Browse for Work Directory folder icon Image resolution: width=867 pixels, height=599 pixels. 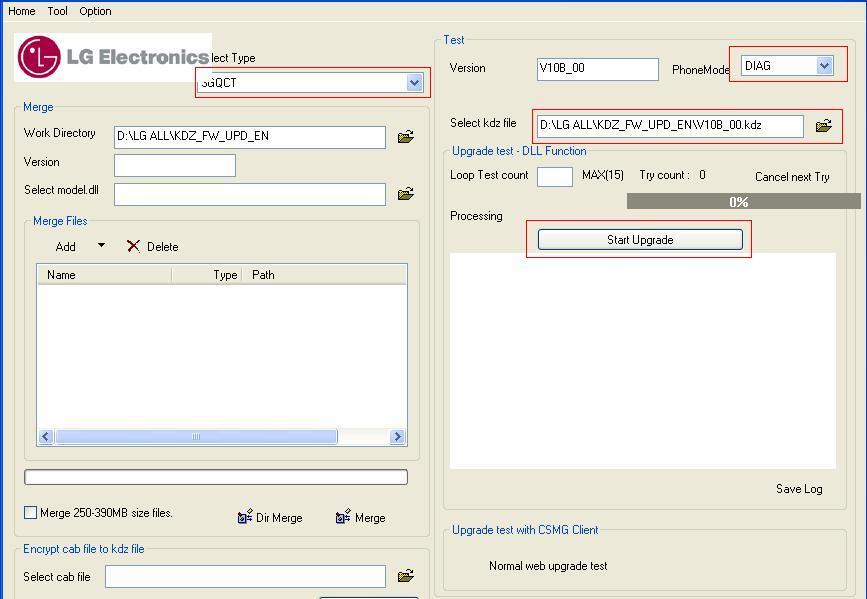click(x=405, y=137)
